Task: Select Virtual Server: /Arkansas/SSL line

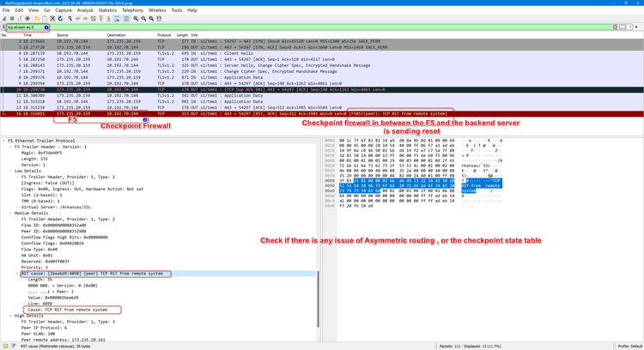Action: 56,208
